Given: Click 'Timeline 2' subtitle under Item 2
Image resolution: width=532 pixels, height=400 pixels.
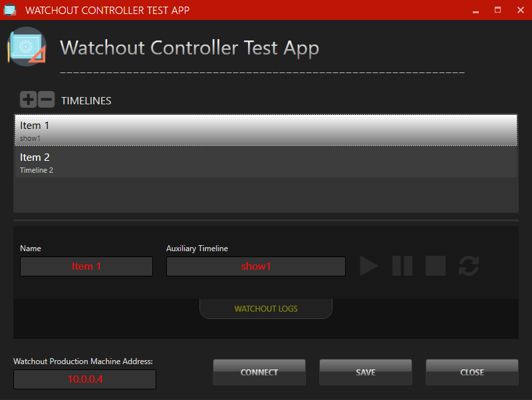Looking at the screenshot, I should 37,170.
